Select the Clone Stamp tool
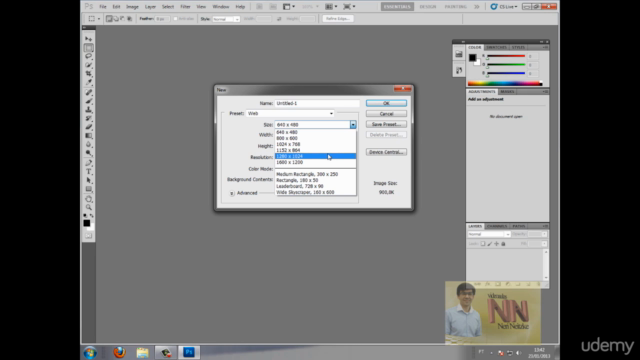This screenshot has width=640, height=360. [x=89, y=109]
